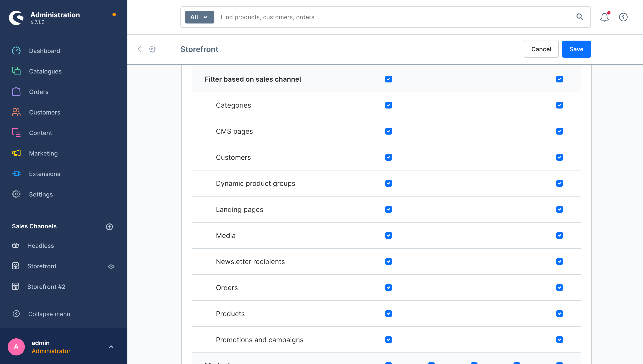Screen dimensions: 643x364
Task: Toggle first checkbox in Media row
Action: tap(388, 235)
